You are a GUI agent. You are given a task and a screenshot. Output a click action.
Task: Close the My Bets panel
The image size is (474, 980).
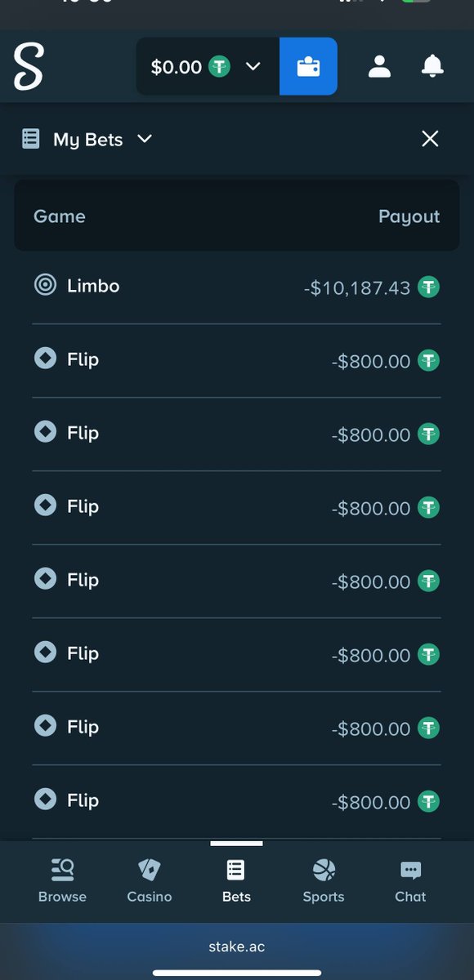coord(430,139)
